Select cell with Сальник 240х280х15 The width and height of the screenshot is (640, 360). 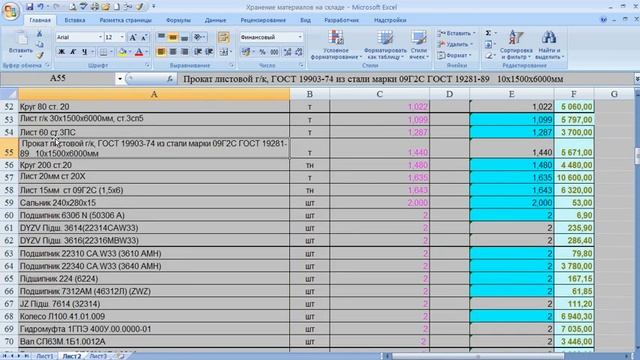[154, 203]
